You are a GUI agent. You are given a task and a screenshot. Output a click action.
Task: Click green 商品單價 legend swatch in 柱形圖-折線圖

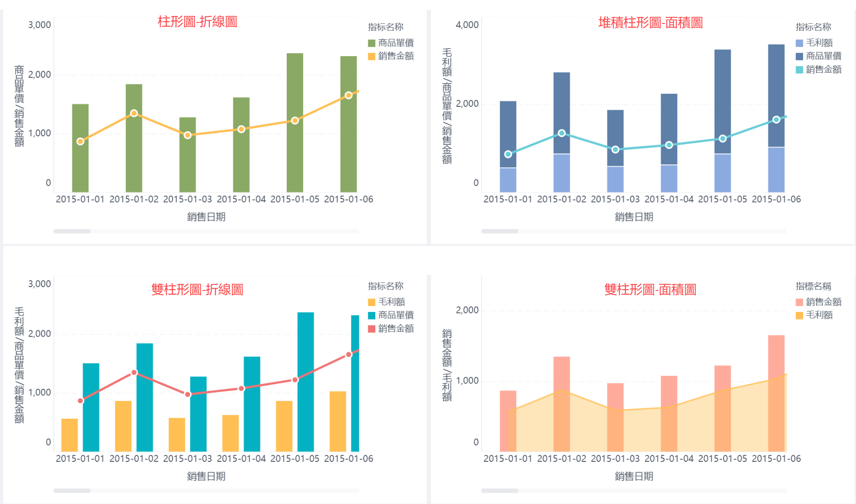pos(372,43)
